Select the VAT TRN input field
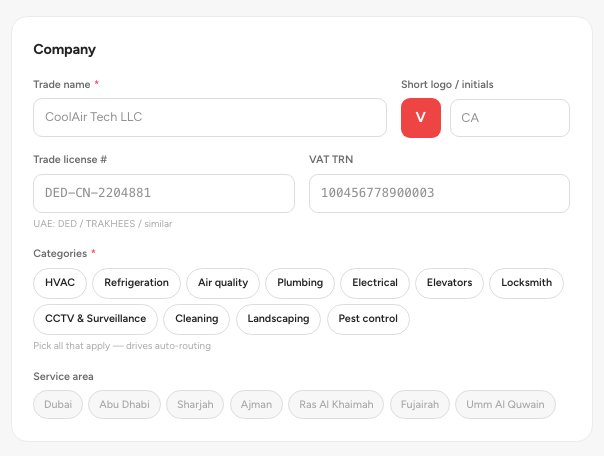This screenshot has height=456, width=604. [x=439, y=193]
